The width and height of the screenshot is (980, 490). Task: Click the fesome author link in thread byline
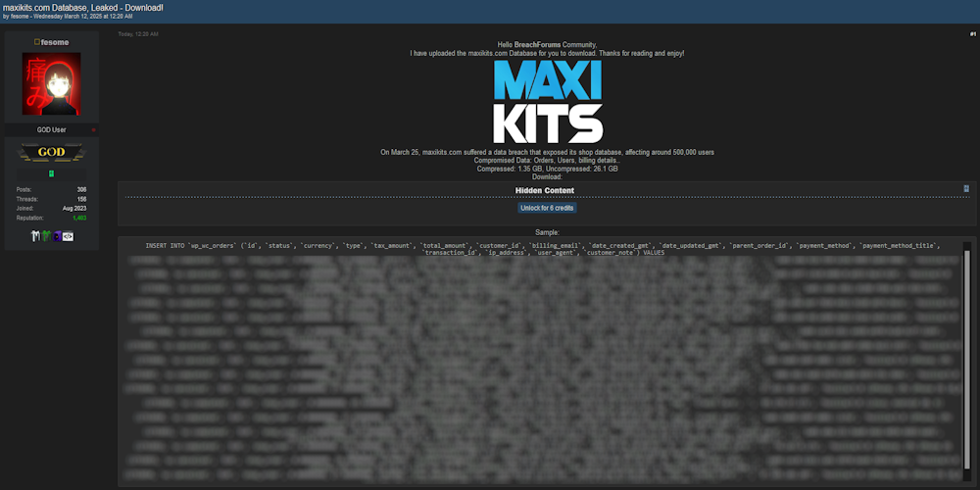20,17
